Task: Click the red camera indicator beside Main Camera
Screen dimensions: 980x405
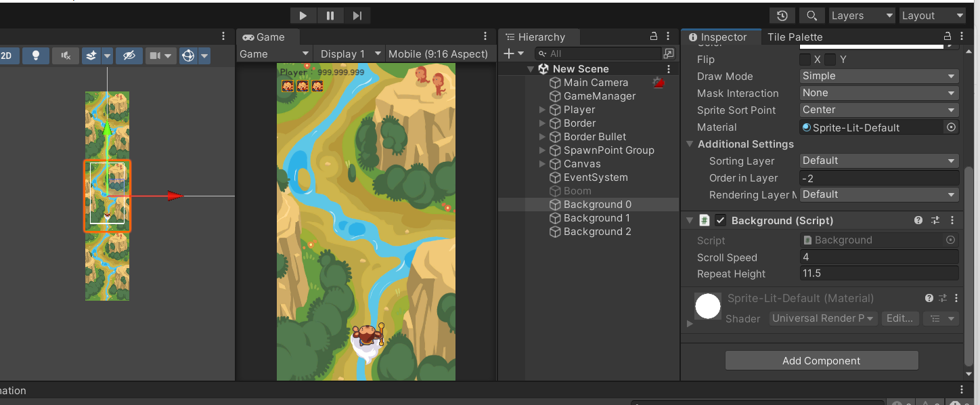Action: pos(658,83)
